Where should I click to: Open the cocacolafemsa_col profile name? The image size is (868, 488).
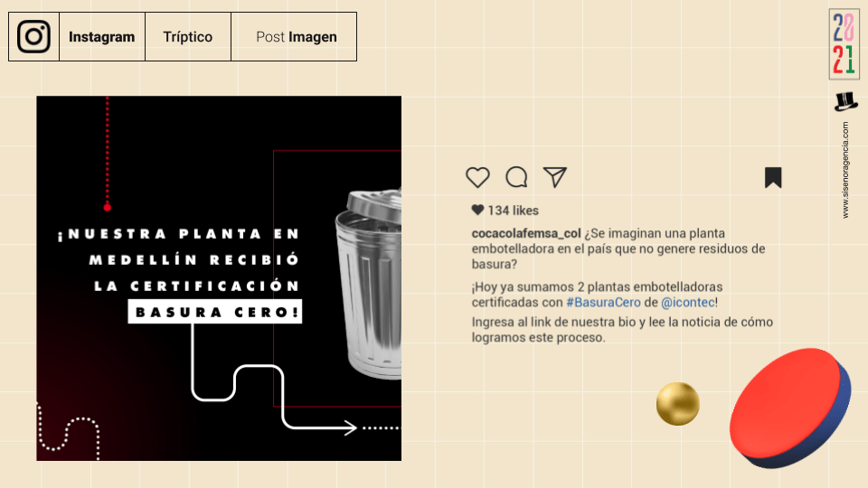[526, 233]
